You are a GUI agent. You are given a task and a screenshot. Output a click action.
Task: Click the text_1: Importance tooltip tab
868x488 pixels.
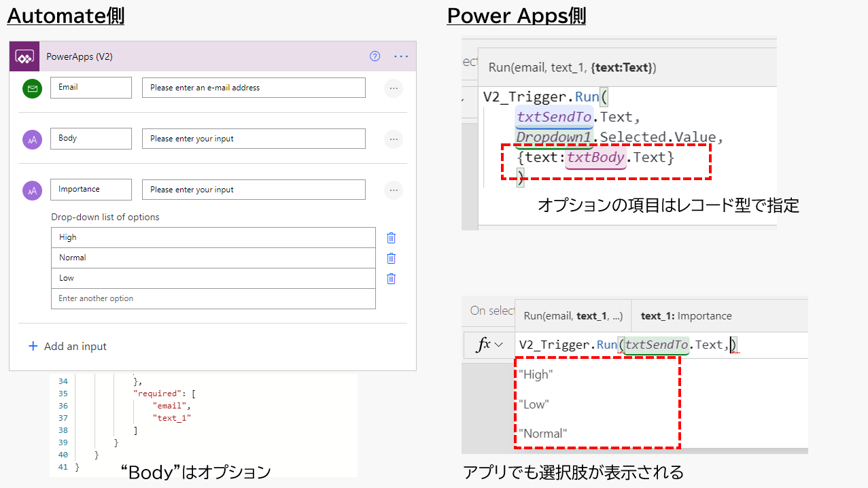[x=686, y=315]
